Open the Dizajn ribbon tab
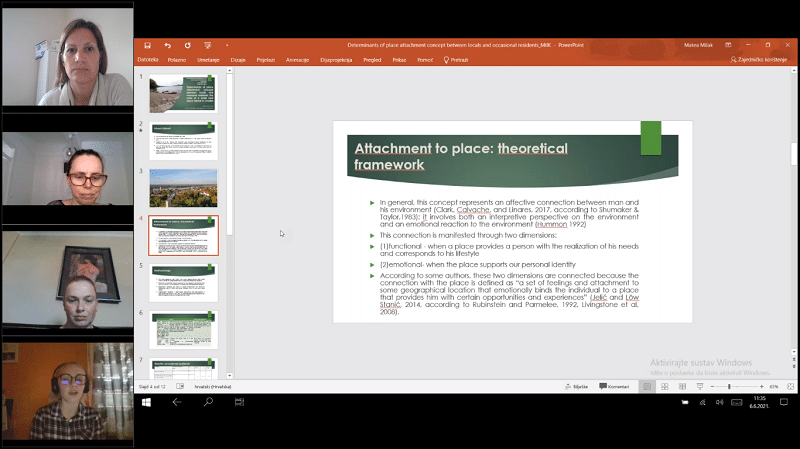The width and height of the screenshot is (800, 449). (238, 60)
